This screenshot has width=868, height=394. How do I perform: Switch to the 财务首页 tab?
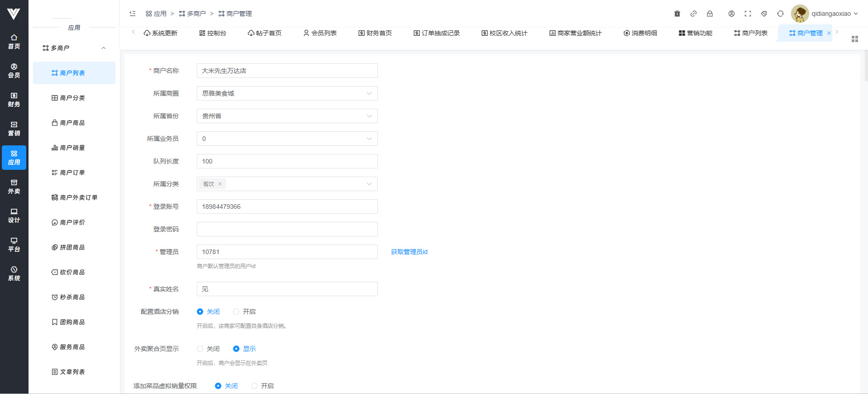[375, 33]
